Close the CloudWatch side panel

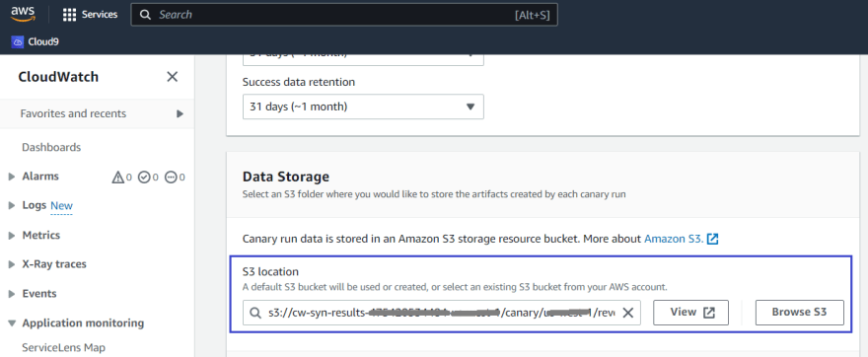click(173, 77)
